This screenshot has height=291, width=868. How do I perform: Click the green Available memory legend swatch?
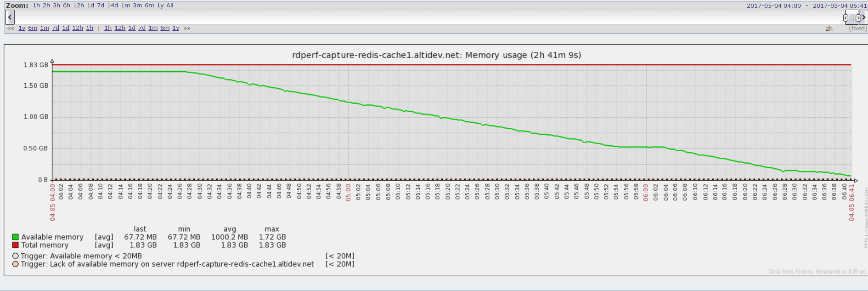pyautogui.click(x=16, y=237)
